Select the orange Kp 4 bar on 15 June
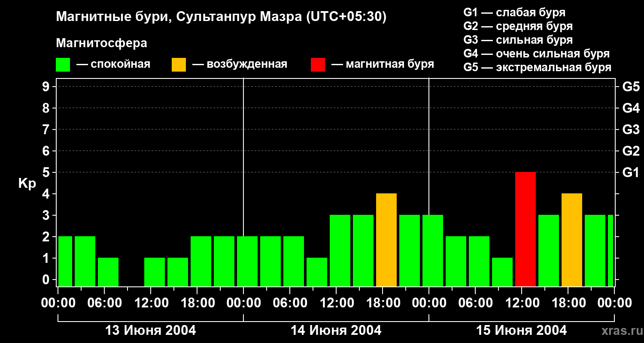This screenshot has width=644, height=343. [572, 240]
